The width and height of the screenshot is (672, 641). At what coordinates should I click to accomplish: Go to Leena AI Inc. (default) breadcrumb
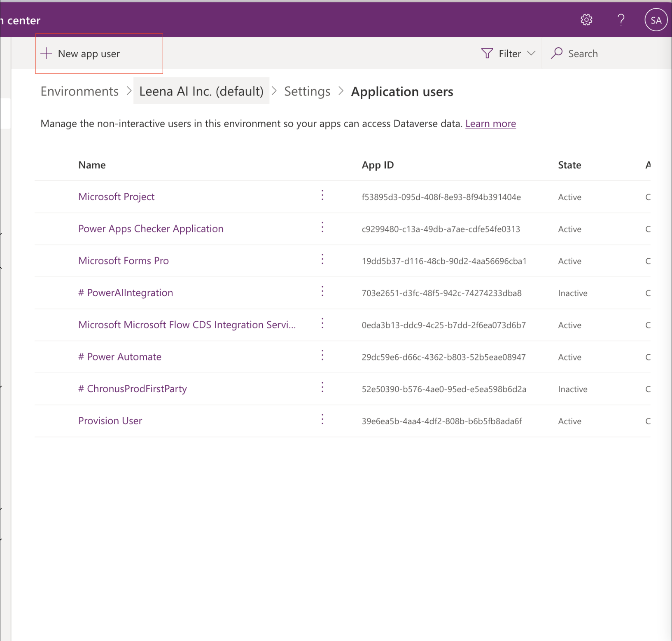[201, 91]
